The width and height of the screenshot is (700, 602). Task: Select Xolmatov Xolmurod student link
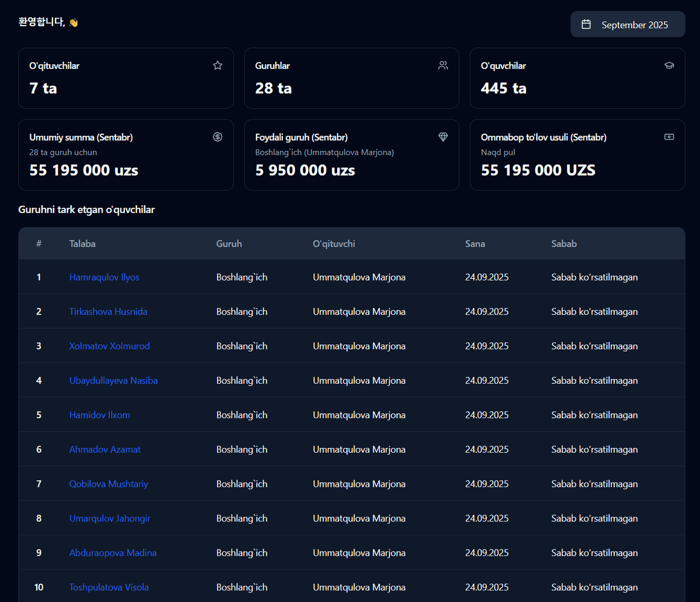(110, 346)
